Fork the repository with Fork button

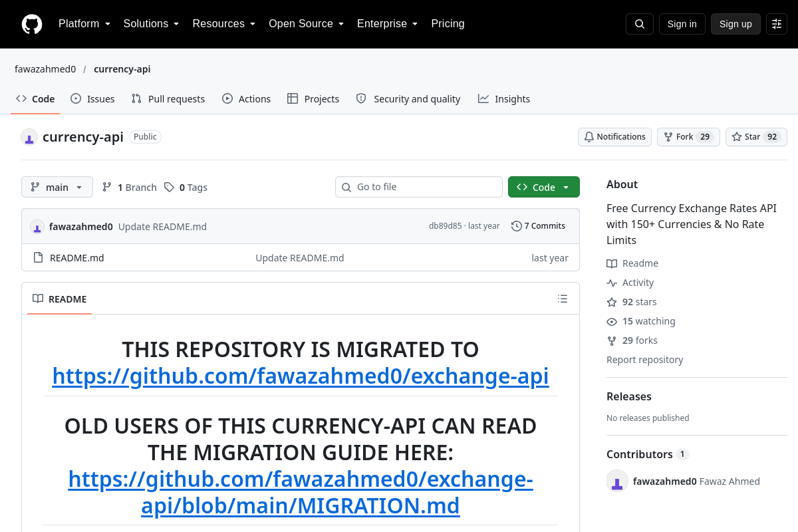tap(688, 137)
